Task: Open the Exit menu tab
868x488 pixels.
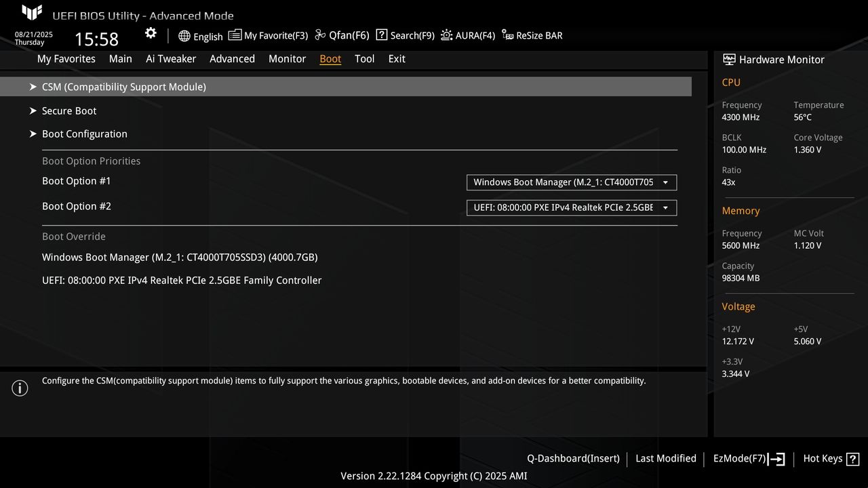Action: pyautogui.click(x=396, y=59)
